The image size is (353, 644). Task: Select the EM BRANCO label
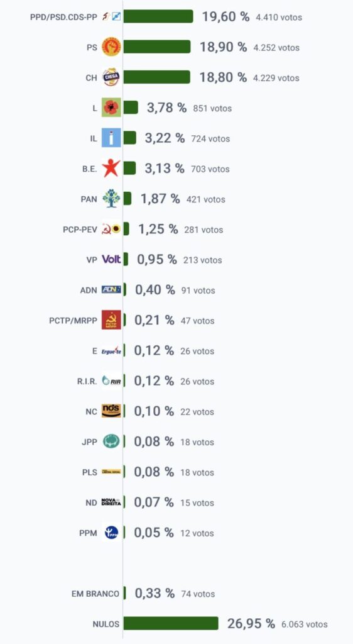pyautogui.click(x=95, y=594)
